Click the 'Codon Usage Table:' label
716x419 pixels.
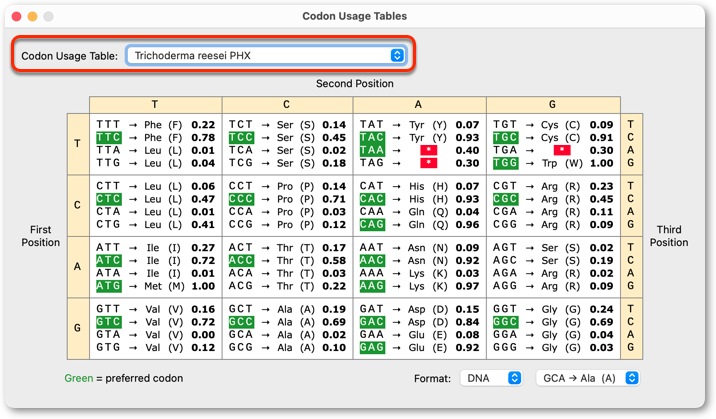69,56
